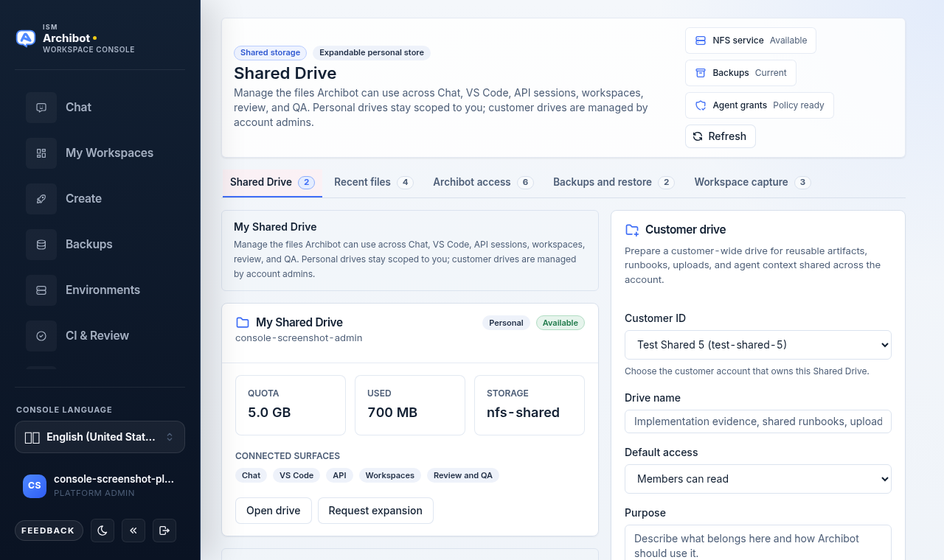Click the Expandable personal store tag
This screenshot has height=560, width=944.
click(x=372, y=53)
